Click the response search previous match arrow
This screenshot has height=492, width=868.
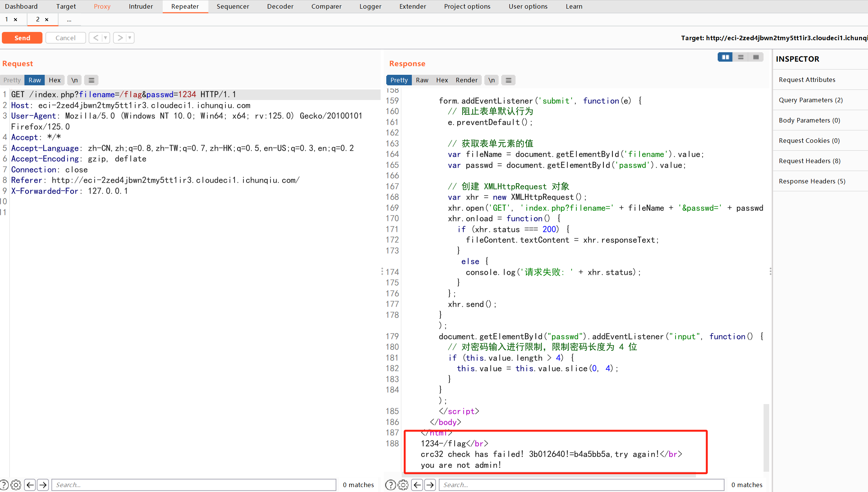click(417, 485)
